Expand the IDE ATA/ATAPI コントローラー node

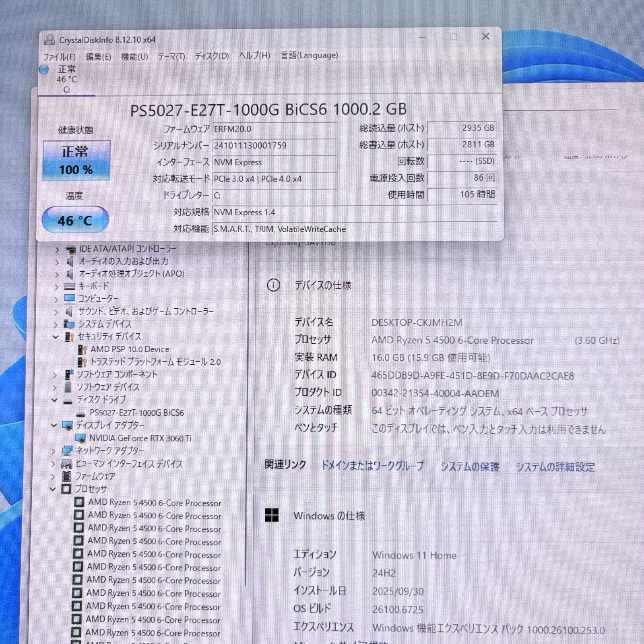pyautogui.click(x=57, y=250)
